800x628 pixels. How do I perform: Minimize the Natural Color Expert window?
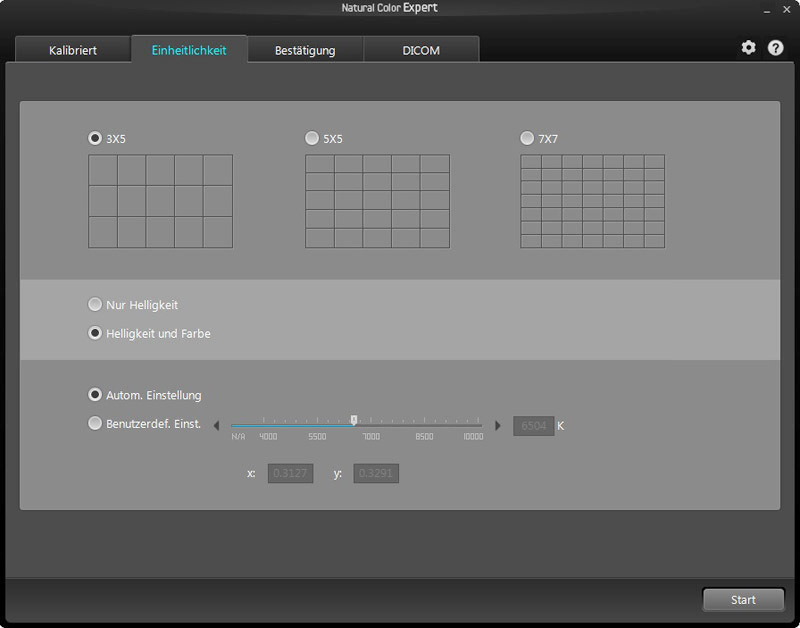767,10
